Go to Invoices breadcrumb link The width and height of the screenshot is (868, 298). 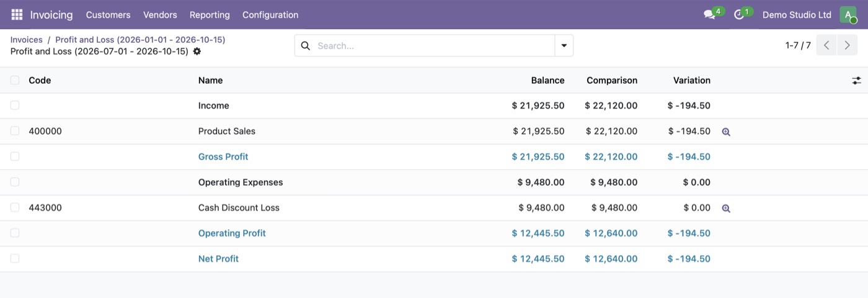(x=27, y=39)
